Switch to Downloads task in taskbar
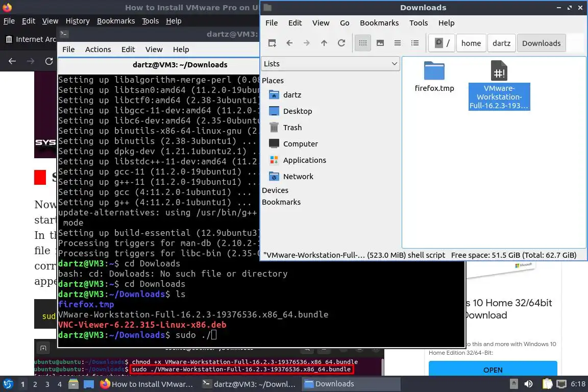Screen dimensions: 588x392 (x=351, y=384)
